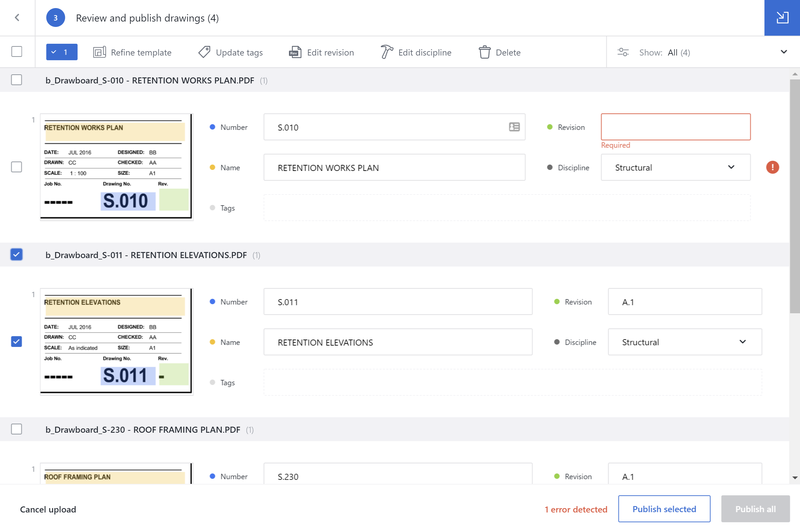Image resolution: width=800 pixels, height=532 pixels.
Task: Click the Tags field for S.011
Action: point(512,382)
